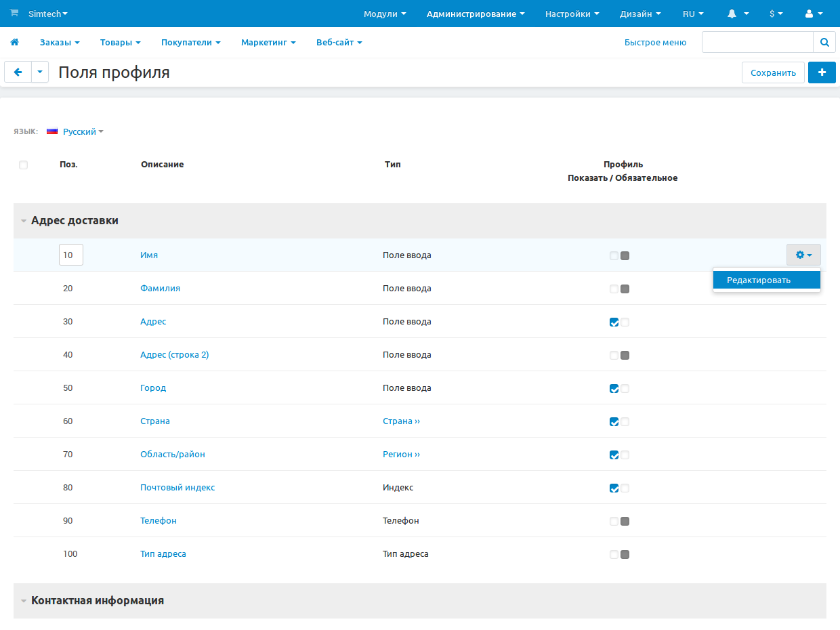Click the blue plus add button
Image resolution: width=840 pixels, height=630 pixels.
click(822, 72)
